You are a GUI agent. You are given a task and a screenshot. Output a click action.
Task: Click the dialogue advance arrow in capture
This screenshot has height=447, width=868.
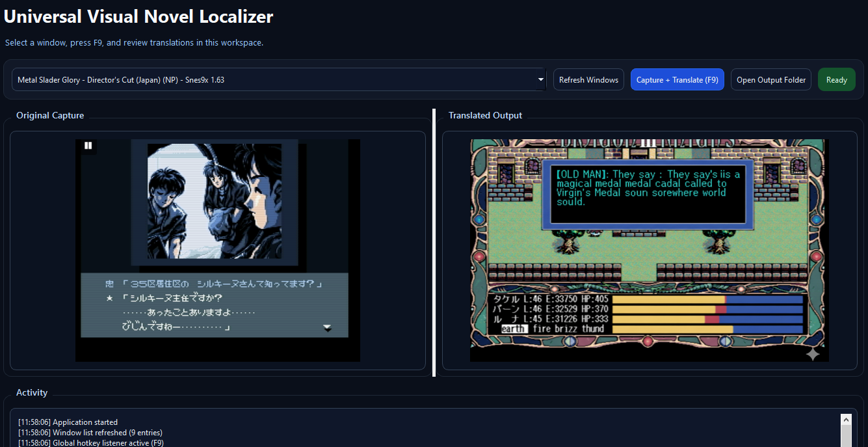pyautogui.click(x=328, y=328)
